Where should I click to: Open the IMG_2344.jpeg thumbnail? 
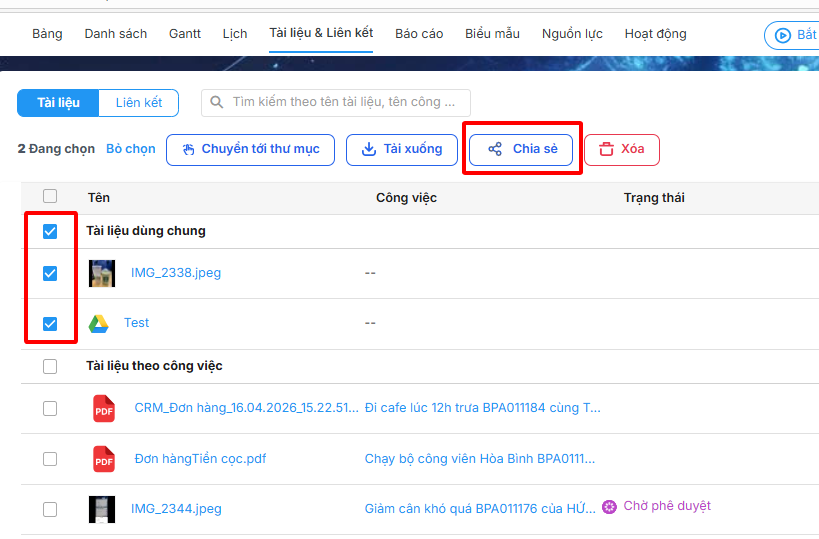pyautogui.click(x=102, y=509)
